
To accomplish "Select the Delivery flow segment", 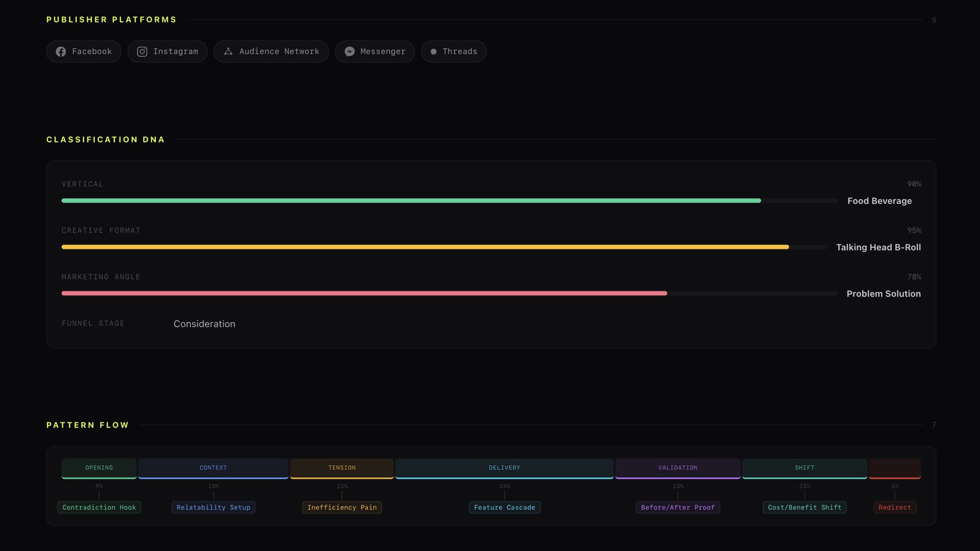I will 504,468.
